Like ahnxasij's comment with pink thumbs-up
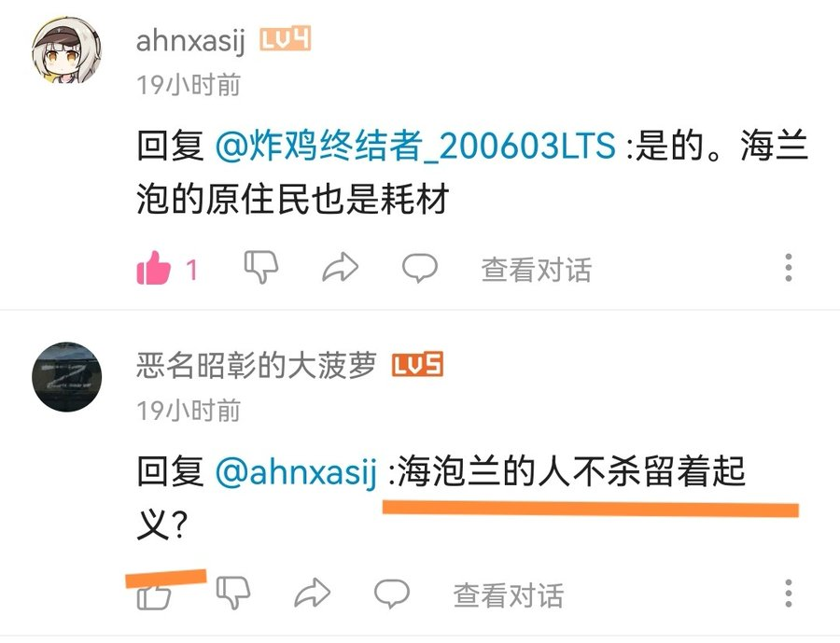 click(x=154, y=268)
